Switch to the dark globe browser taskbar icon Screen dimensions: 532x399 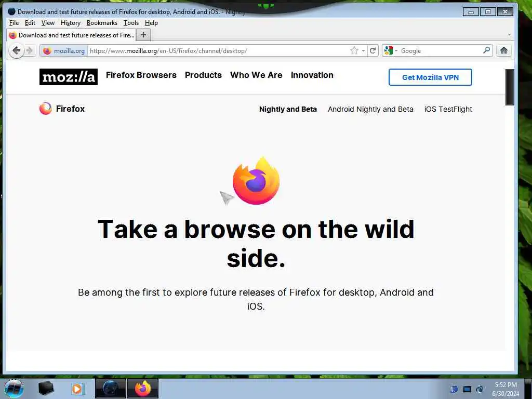(x=111, y=389)
